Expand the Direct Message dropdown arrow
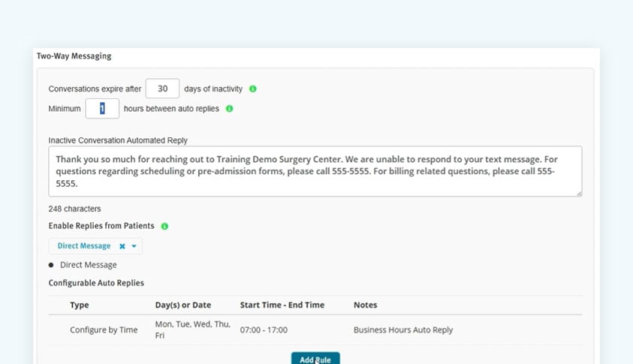 point(134,246)
